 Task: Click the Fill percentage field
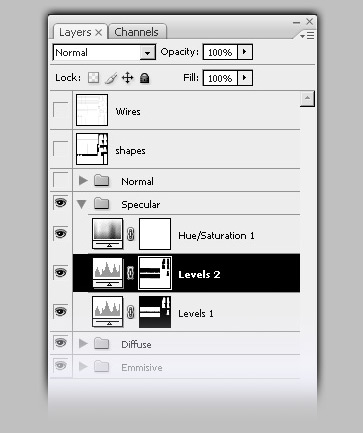coord(220,78)
